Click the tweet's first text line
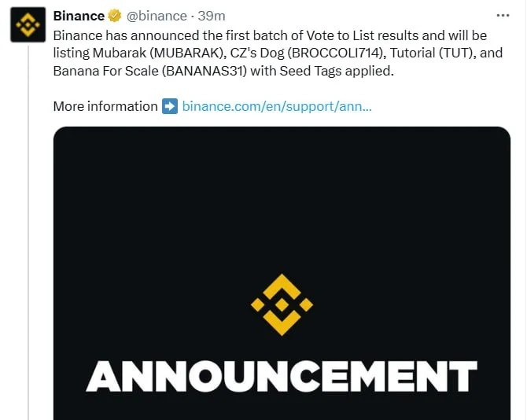 click(x=270, y=35)
